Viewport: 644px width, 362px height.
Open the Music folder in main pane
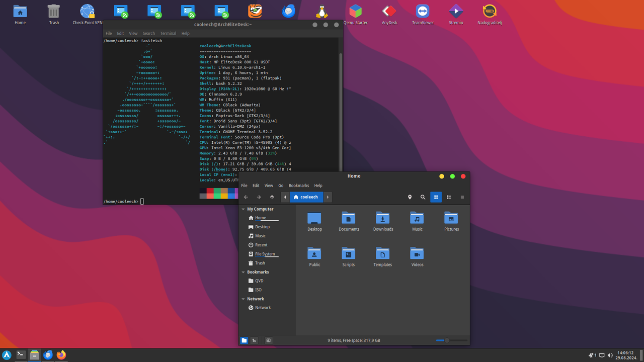tap(417, 221)
